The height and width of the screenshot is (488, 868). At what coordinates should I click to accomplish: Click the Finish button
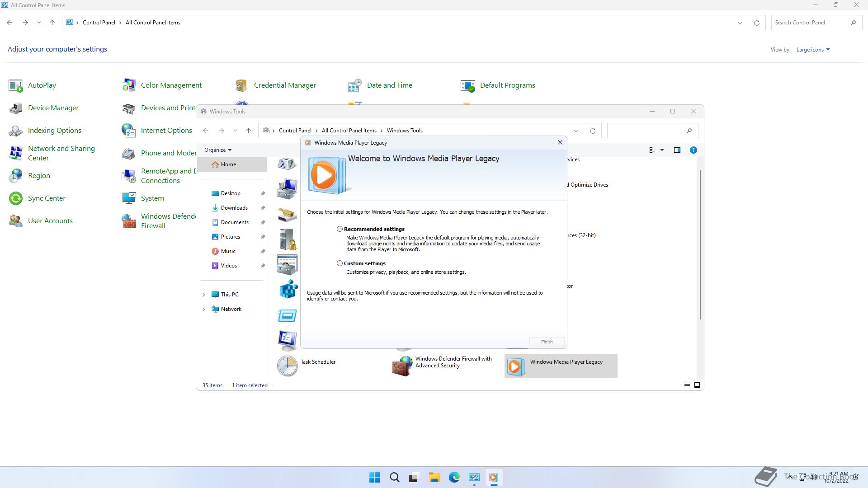(x=547, y=342)
